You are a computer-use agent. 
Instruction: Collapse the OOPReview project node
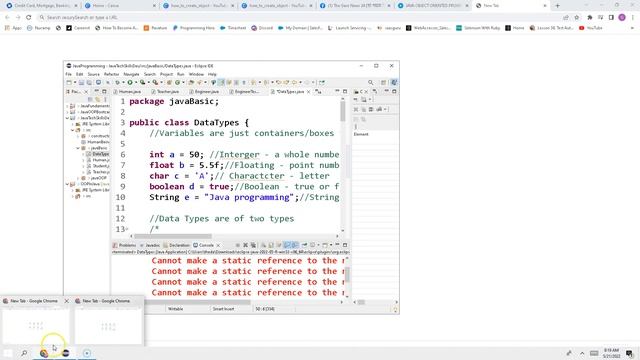(x=67, y=184)
